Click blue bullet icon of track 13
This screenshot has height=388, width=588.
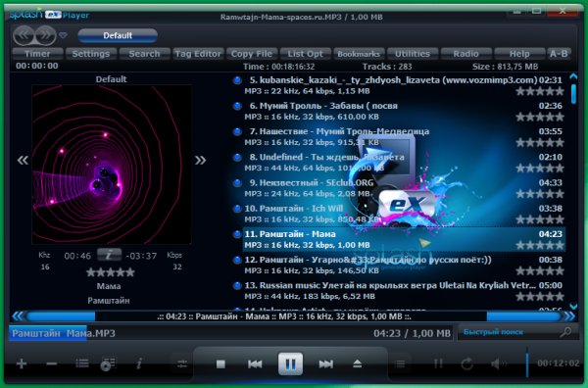point(237,286)
